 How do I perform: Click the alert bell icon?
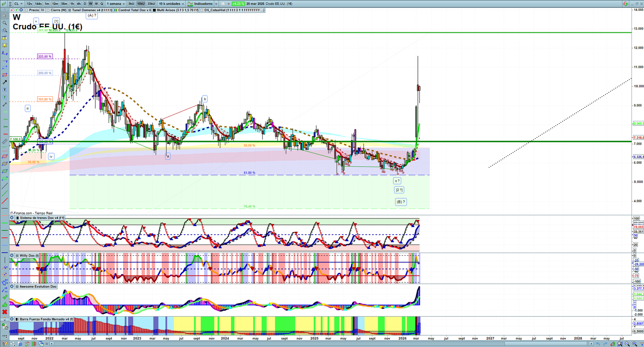coord(4,45)
